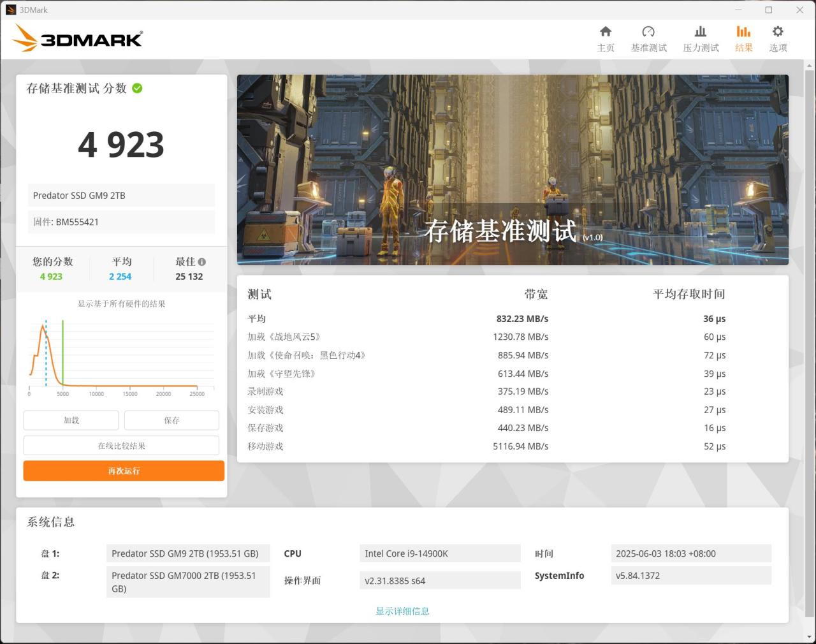Click the main score 4 923
This screenshot has width=816, height=644.
pyautogui.click(x=121, y=145)
